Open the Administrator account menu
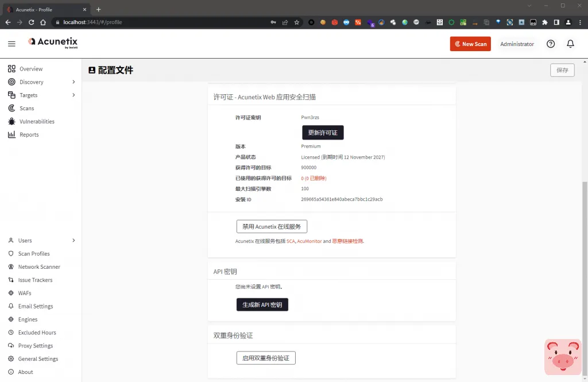Screen dimensions: 588x382 click(x=517, y=44)
